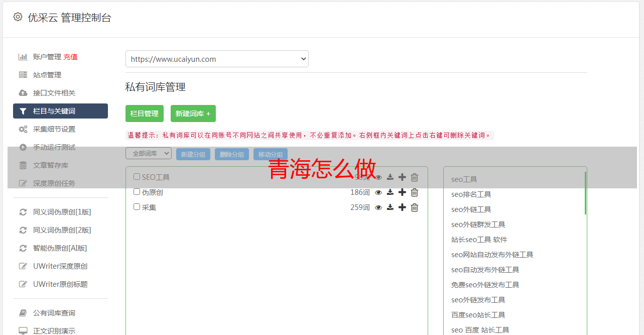Image resolution: width=644 pixels, height=335 pixels.
Task: Add keywords to 伪原创 library with plus icon
Action: pyautogui.click(x=402, y=192)
